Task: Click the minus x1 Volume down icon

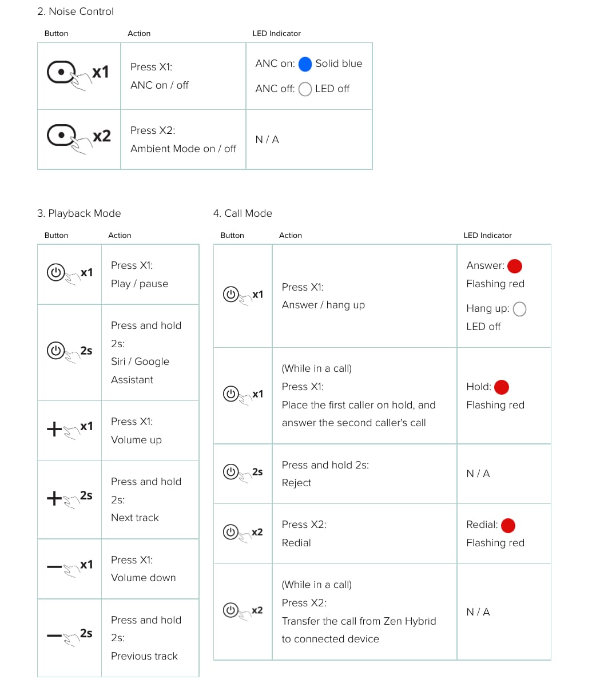Action: pyautogui.click(x=70, y=567)
